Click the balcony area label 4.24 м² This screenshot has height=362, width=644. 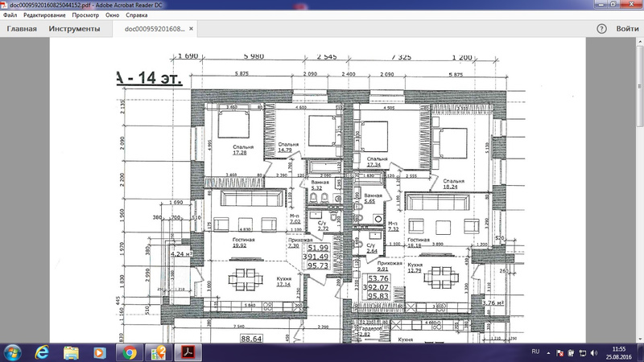click(181, 254)
